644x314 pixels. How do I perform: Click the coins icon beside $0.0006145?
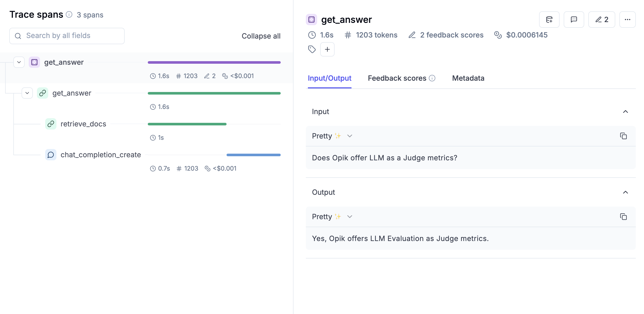click(498, 35)
